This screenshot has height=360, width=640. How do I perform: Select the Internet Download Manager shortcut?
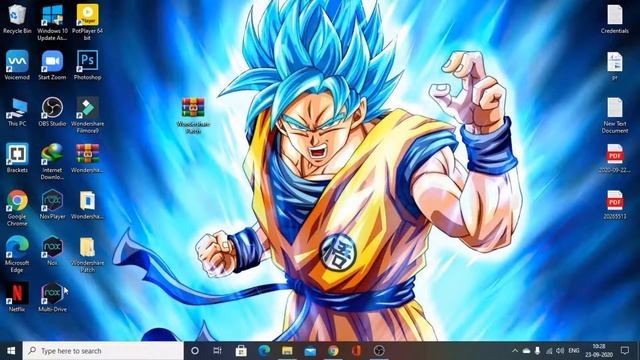click(x=52, y=162)
